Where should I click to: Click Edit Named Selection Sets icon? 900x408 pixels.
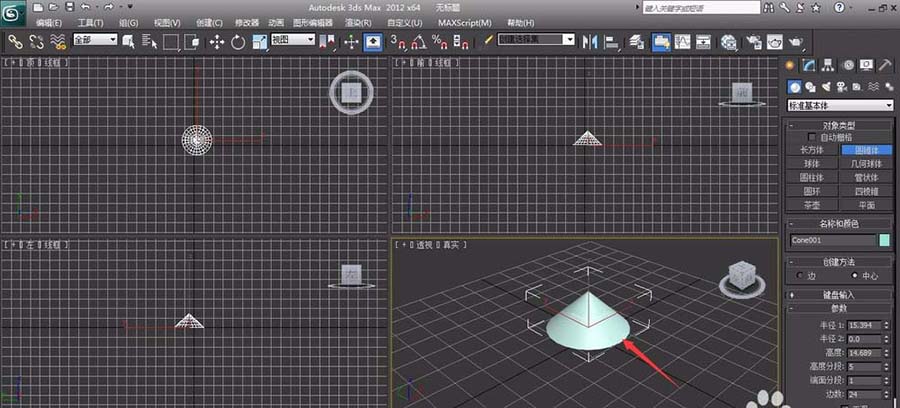pyautogui.click(x=488, y=40)
